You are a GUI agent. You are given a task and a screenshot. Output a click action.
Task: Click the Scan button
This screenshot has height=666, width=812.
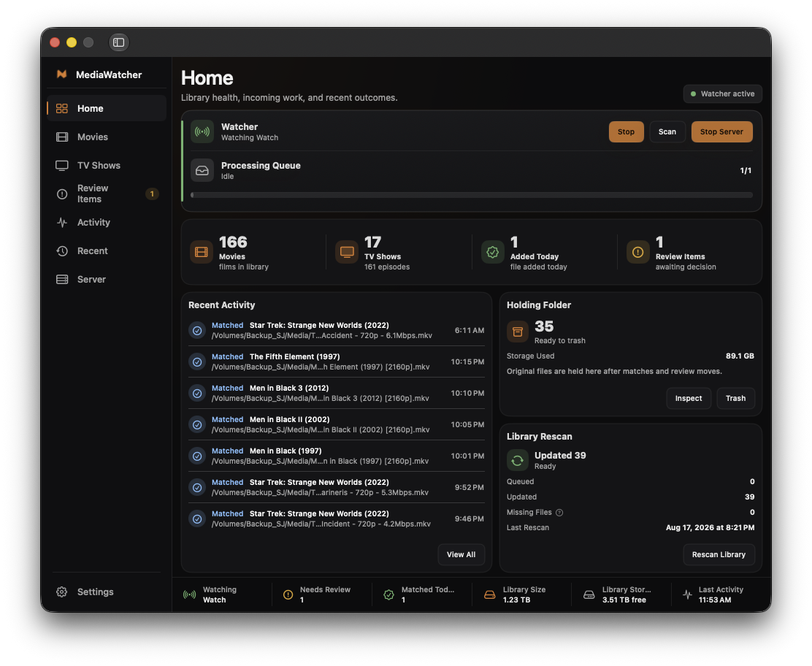coord(667,131)
